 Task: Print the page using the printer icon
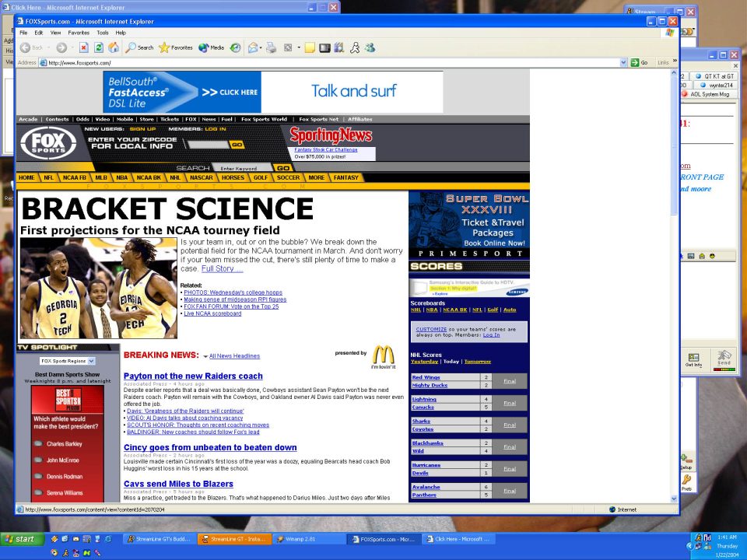click(x=271, y=47)
